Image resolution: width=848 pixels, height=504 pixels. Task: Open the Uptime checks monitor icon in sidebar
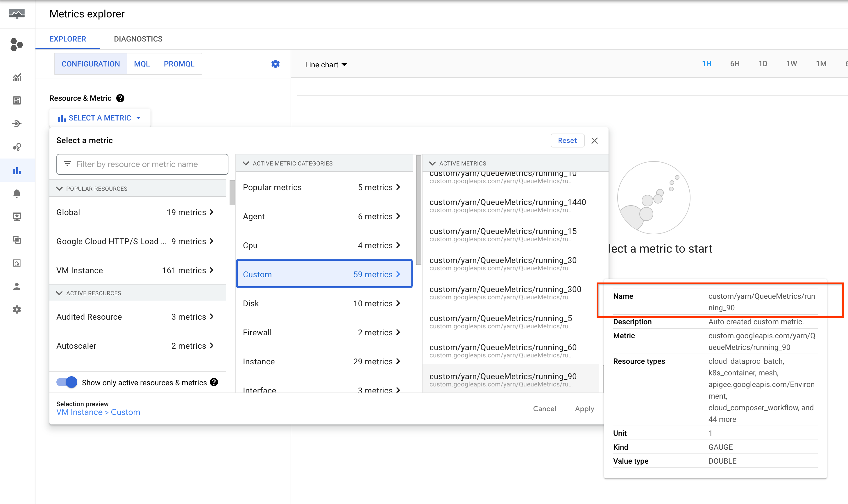[x=17, y=217]
